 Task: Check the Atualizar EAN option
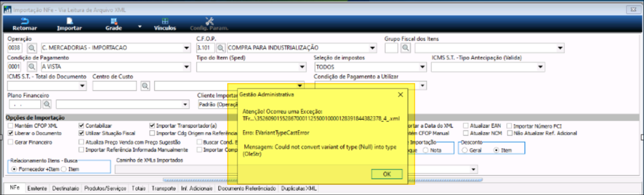[466, 126]
